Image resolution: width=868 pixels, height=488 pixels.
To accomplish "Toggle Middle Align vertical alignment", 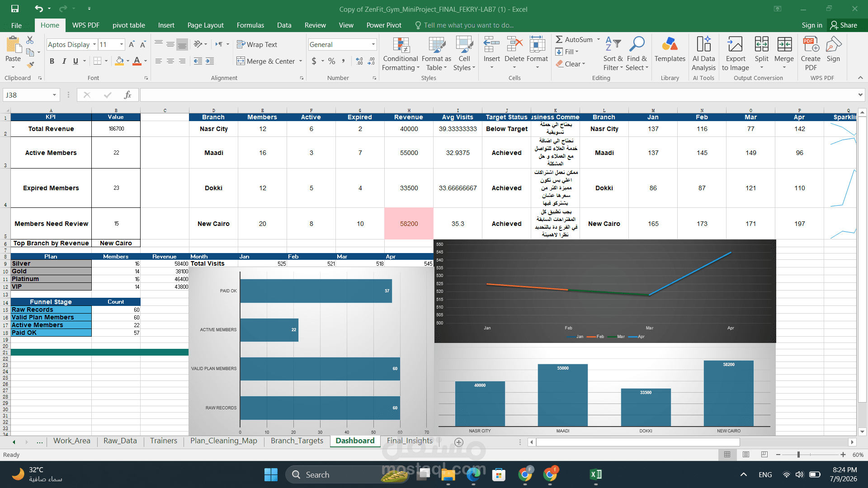I will pyautogui.click(x=170, y=44).
